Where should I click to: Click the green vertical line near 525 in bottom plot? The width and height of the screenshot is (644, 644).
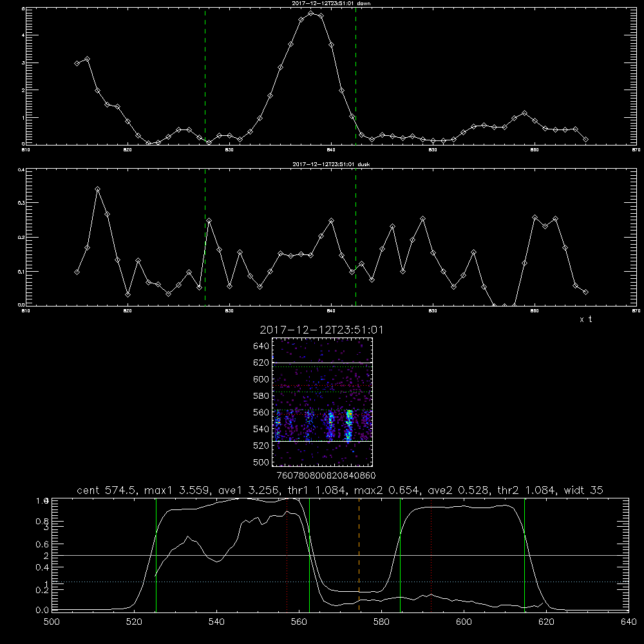(x=156, y=554)
